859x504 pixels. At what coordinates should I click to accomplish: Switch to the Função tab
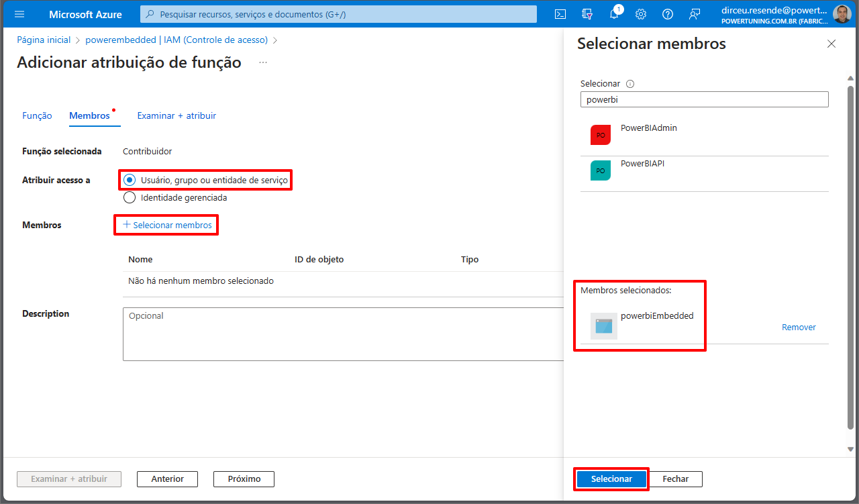coord(37,115)
